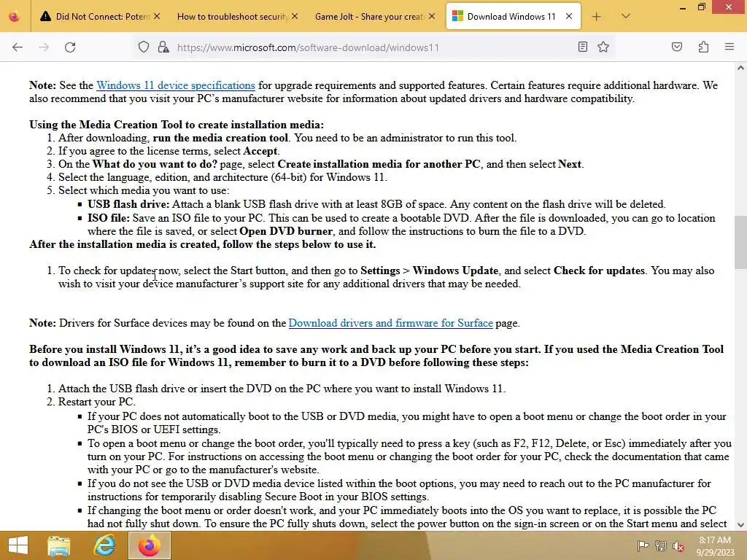Click 'USB flash drive:' bullet text
The width and height of the screenshot is (747, 560).
128,204
